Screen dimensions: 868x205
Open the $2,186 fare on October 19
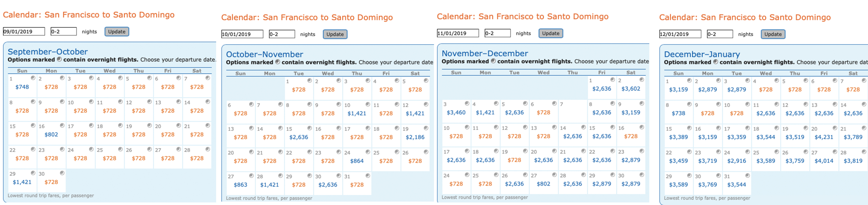click(x=415, y=137)
